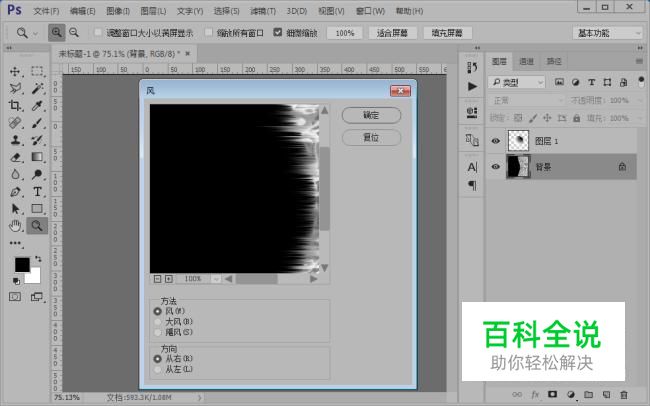
Task: Open the 填充 100% dropdown arrow
Action: [x=639, y=118]
